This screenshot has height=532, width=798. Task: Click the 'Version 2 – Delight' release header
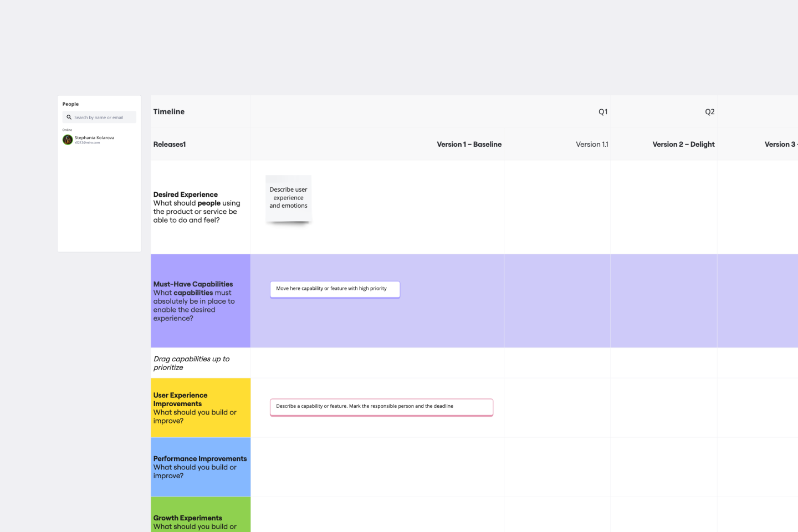click(683, 145)
